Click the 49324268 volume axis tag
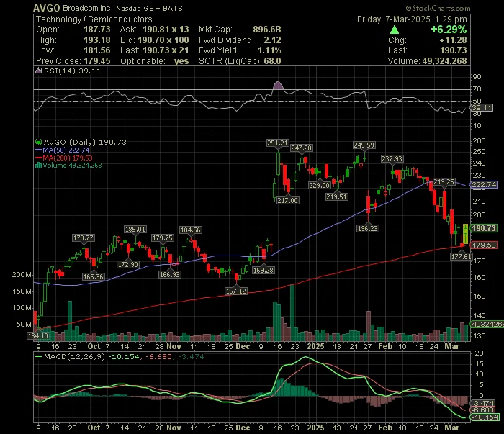This screenshot has height=434, width=504. click(x=487, y=325)
